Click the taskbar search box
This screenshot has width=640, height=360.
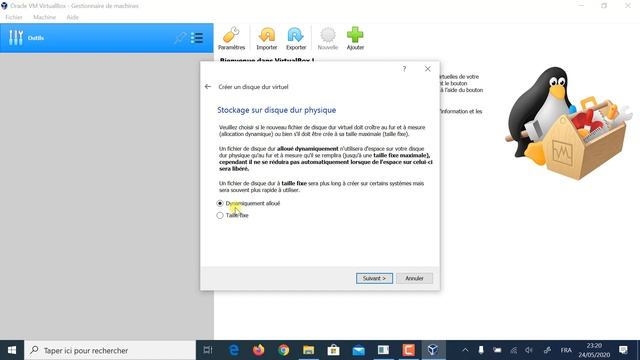click(x=110, y=350)
